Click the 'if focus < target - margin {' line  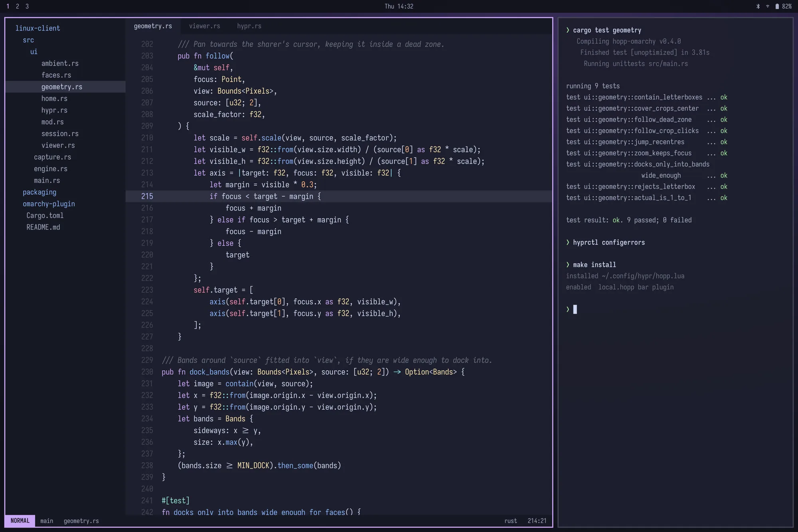pyautogui.click(x=265, y=196)
